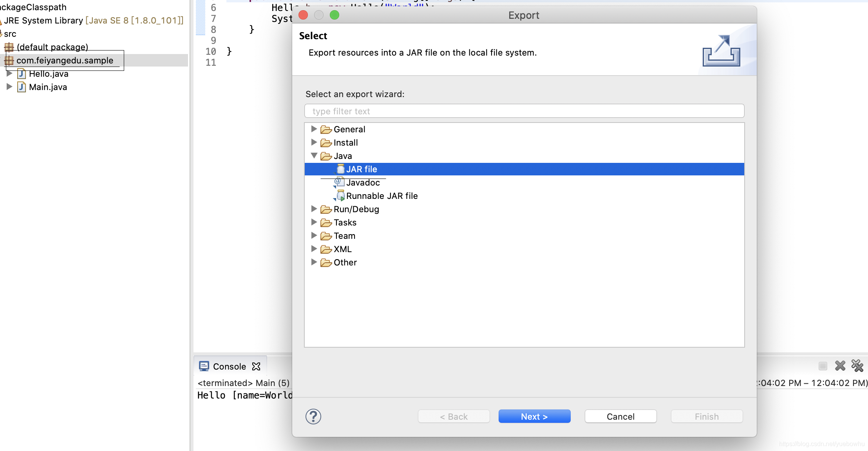Select the Javadoc export wizard

point(362,182)
